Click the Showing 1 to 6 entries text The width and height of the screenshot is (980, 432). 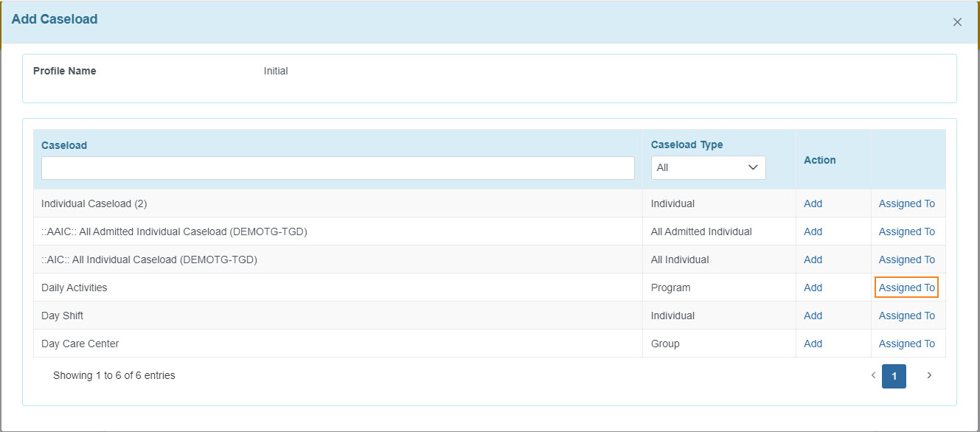click(114, 375)
